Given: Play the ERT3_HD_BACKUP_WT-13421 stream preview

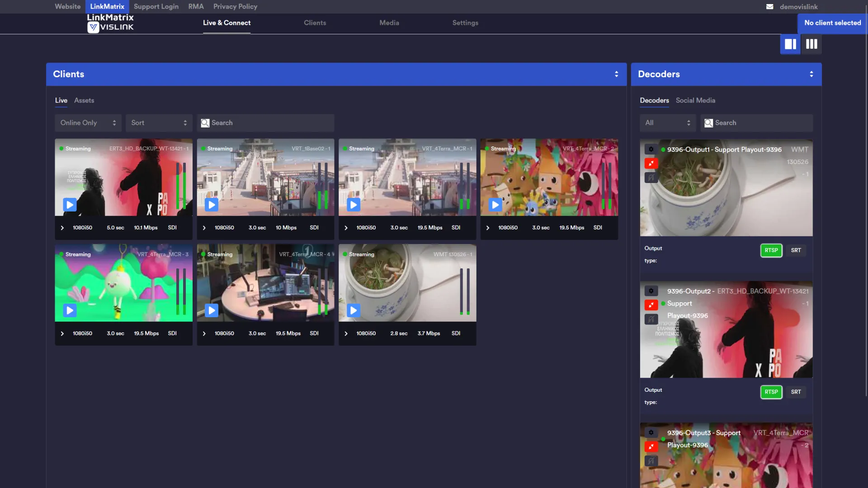Looking at the screenshot, I should pyautogui.click(x=70, y=205).
